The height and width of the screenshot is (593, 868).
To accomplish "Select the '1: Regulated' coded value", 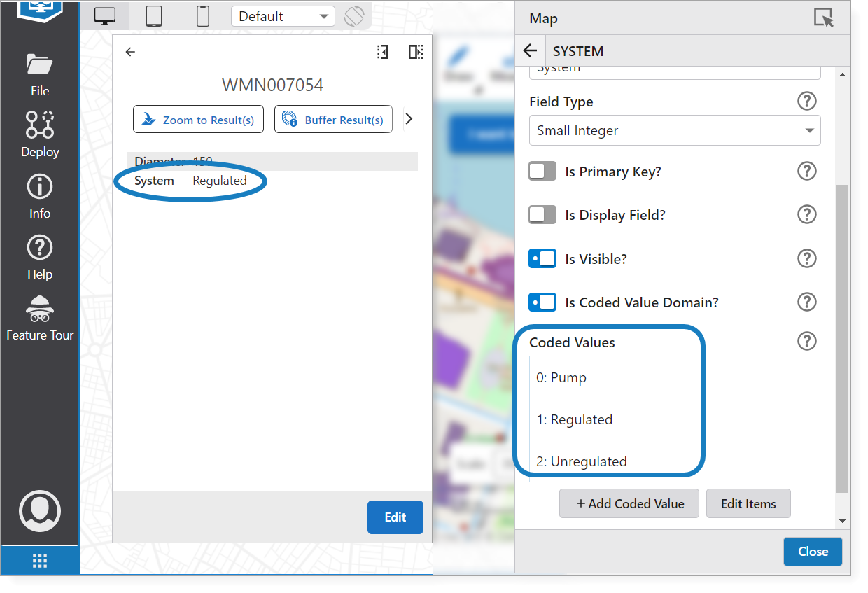I will coord(575,419).
